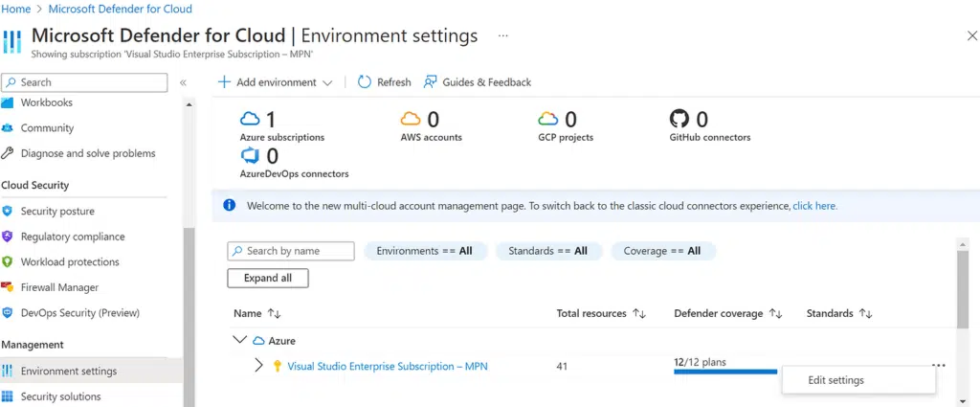Click the Firewall Manager icon
Image resolution: width=980 pixels, height=407 pixels.
point(8,287)
